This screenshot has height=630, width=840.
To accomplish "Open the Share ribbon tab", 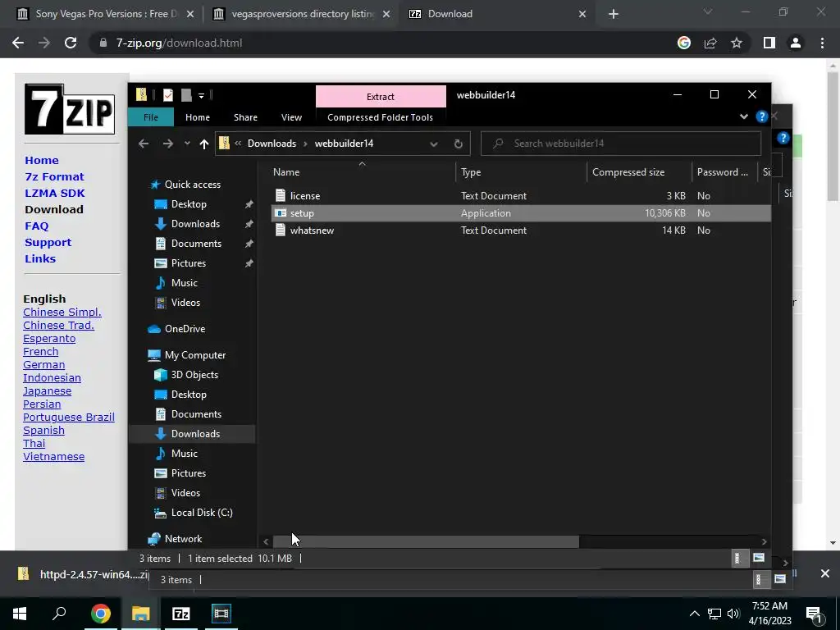I will 245,117.
